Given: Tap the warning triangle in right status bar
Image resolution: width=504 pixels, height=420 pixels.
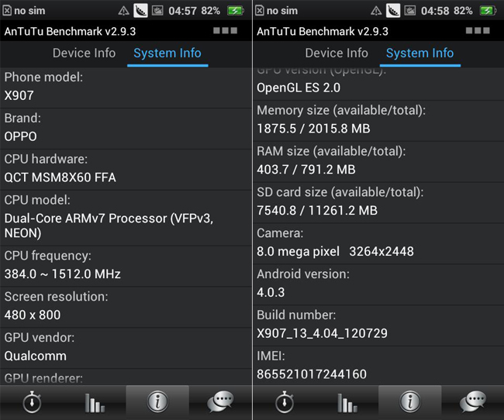Looking at the screenshot, I should pos(376,11).
